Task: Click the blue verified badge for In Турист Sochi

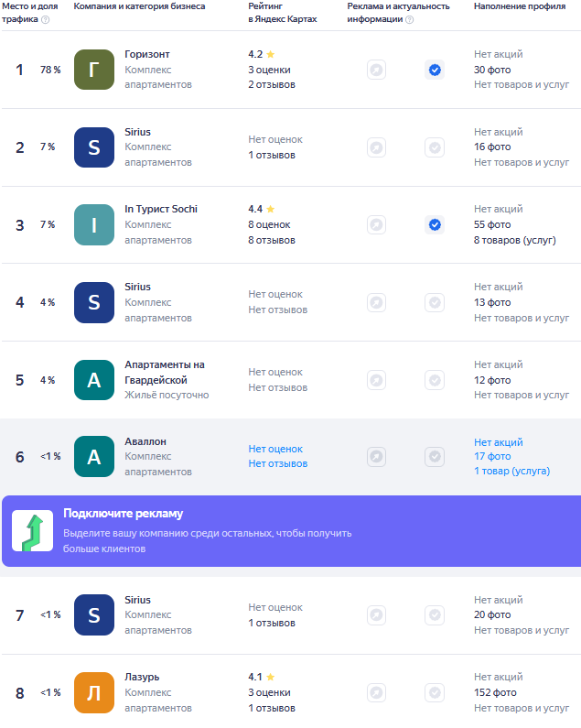Action: click(x=435, y=224)
